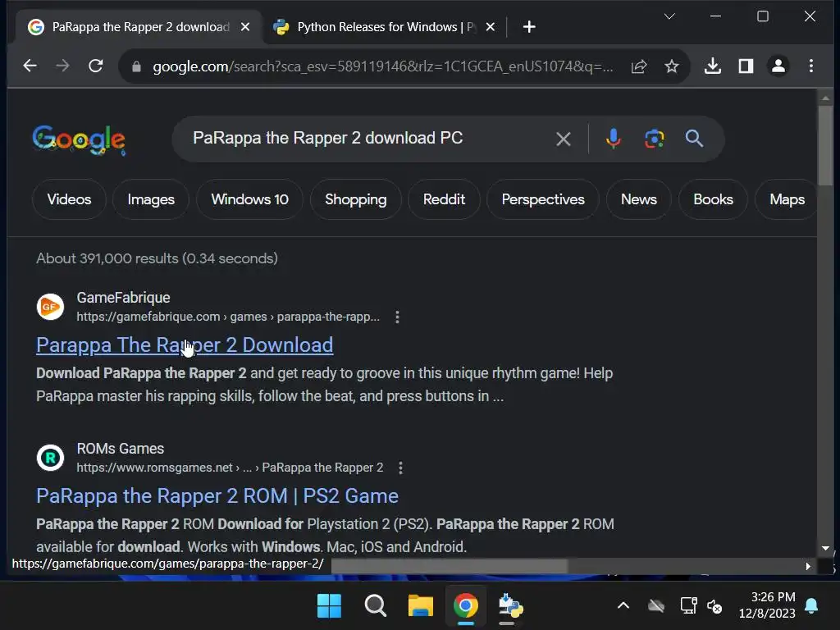840x630 pixels.
Task: Open the Chrome side panel
Action: (x=746, y=66)
